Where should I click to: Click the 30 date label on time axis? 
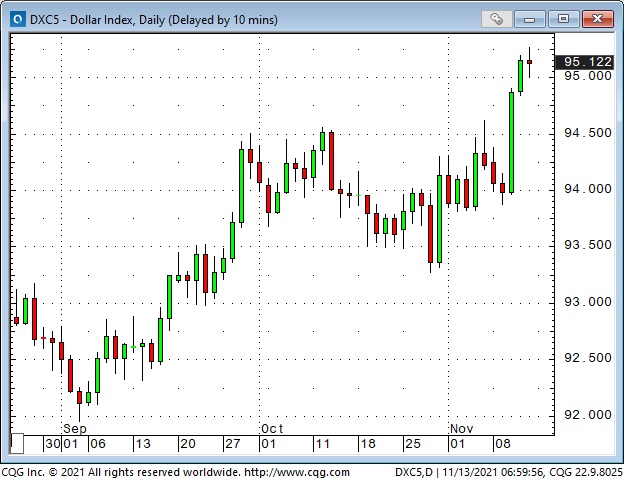(53, 444)
